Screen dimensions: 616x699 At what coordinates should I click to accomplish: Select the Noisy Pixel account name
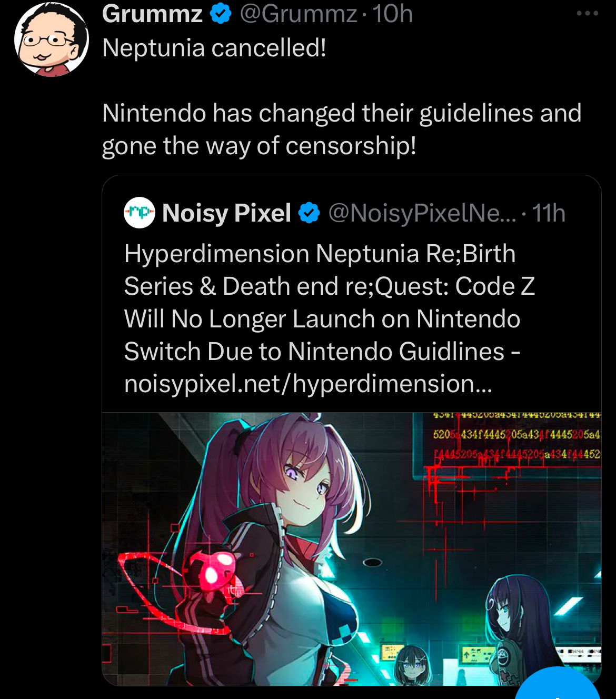[x=226, y=213]
